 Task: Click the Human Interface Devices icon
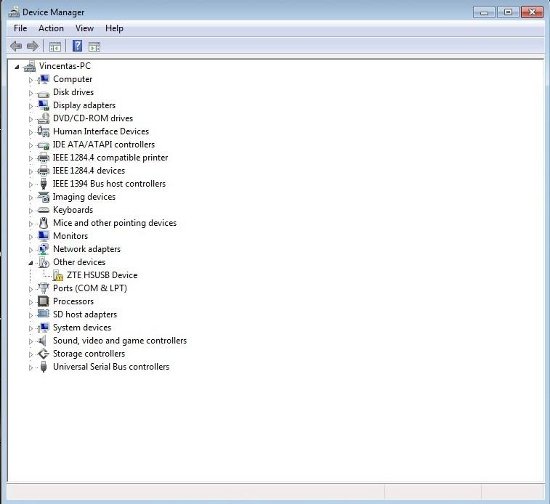click(43, 132)
